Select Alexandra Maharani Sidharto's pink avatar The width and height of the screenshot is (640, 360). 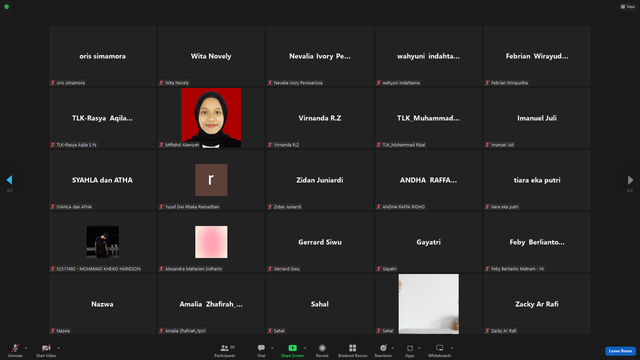211,242
